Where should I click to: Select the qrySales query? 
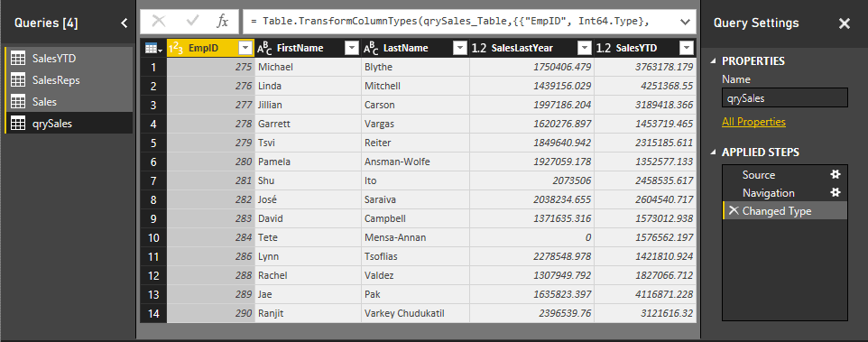click(69, 124)
